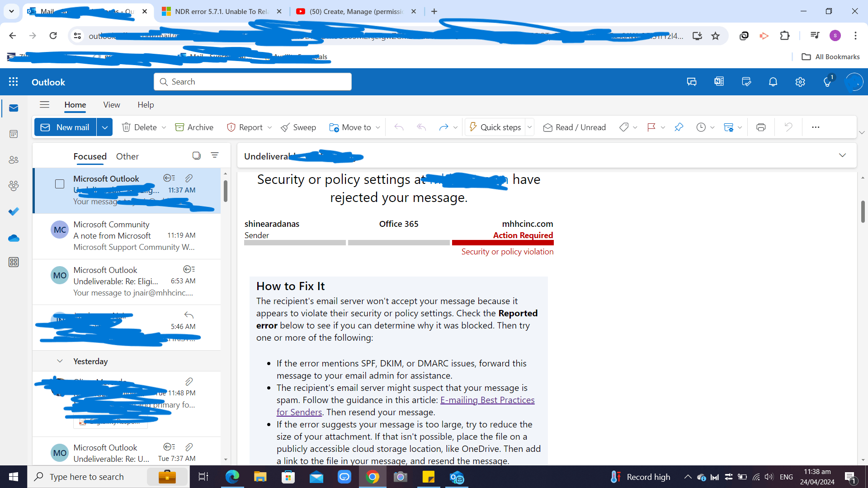Toggle the hamburger navigation pane button
This screenshot has width=868, height=488.
pos(44,105)
